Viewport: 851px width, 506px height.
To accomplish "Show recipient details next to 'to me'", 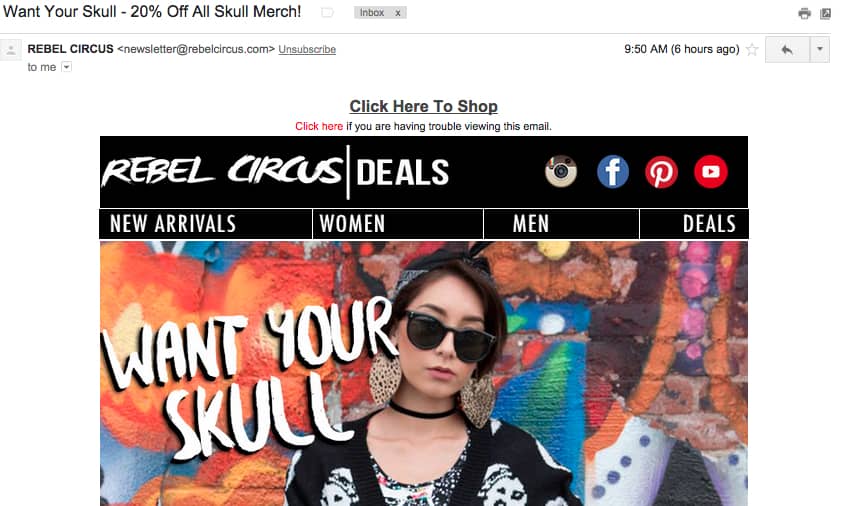I will pyautogui.click(x=66, y=67).
